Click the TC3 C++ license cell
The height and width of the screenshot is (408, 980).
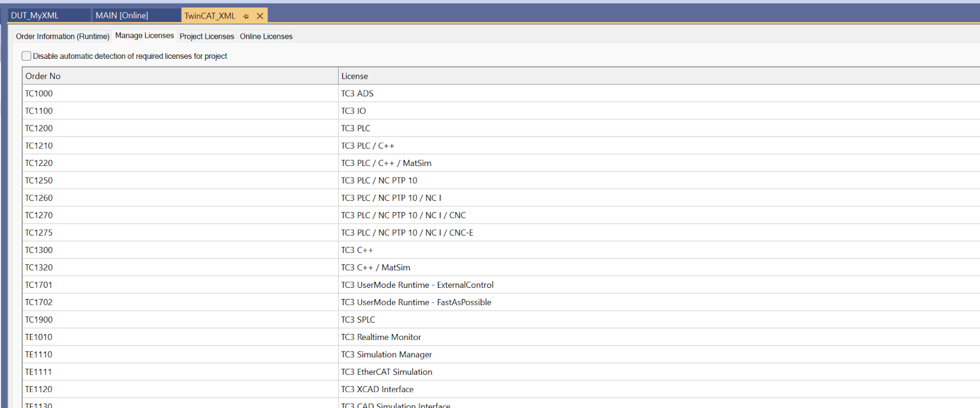pyautogui.click(x=659, y=250)
